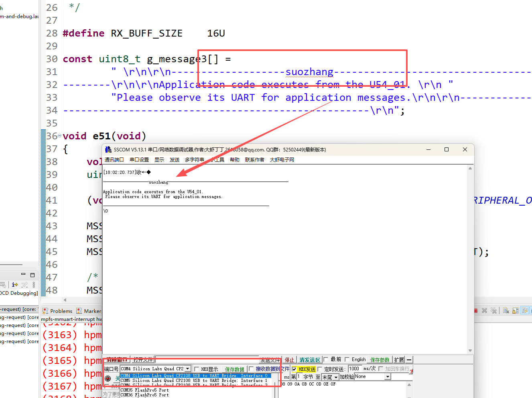Click 'void e51(void)' function name
Screen dimensions: 532x398
104,136
